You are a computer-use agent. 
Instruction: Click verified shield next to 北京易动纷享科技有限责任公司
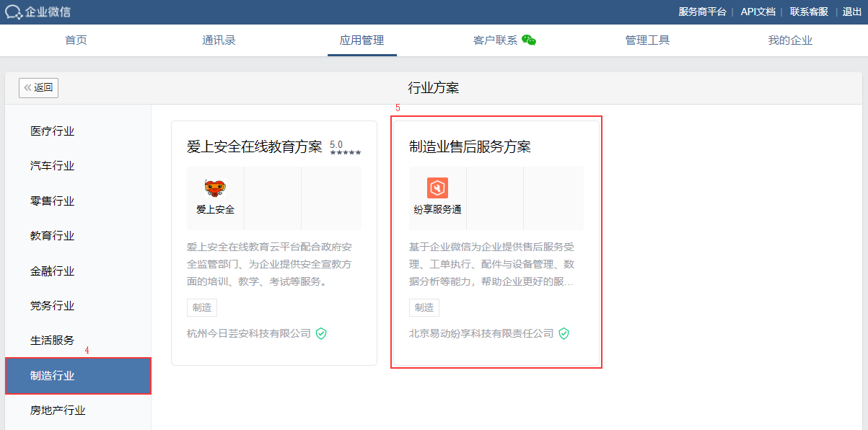[x=564, y=333]
